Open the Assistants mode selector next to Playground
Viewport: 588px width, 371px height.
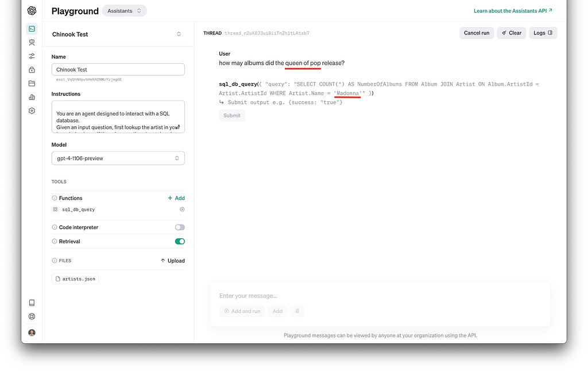[125, 10]
